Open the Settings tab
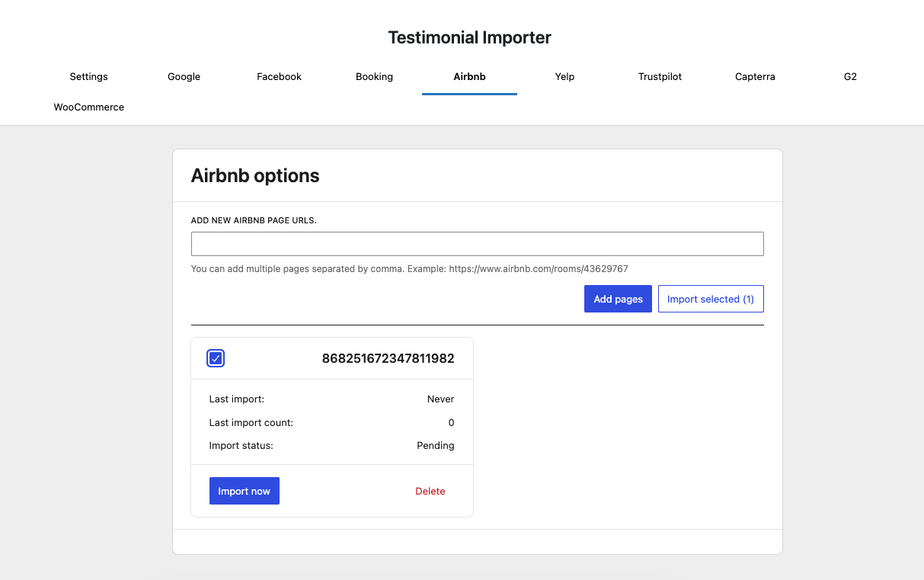 [x=88, y=77]
